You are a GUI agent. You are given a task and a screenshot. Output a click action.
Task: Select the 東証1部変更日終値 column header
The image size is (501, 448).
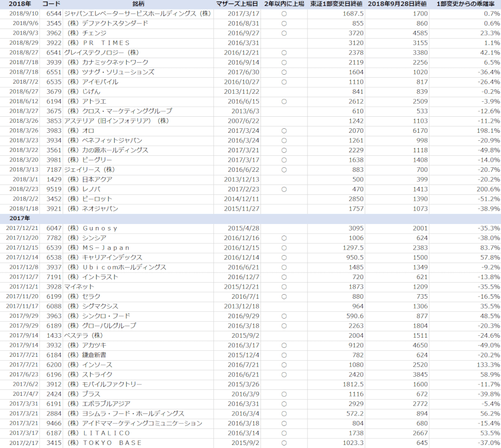pyautogui.click(x=336, y=4)
